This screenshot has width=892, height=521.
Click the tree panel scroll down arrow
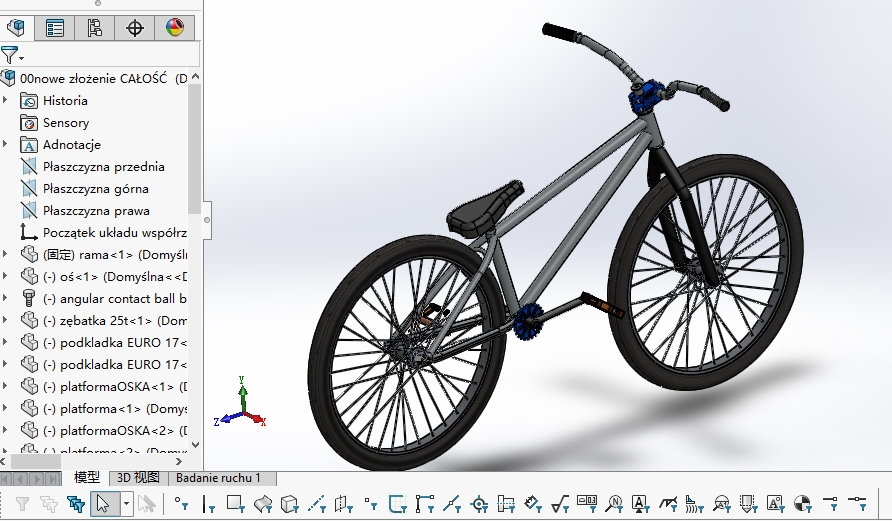[196, 445]
